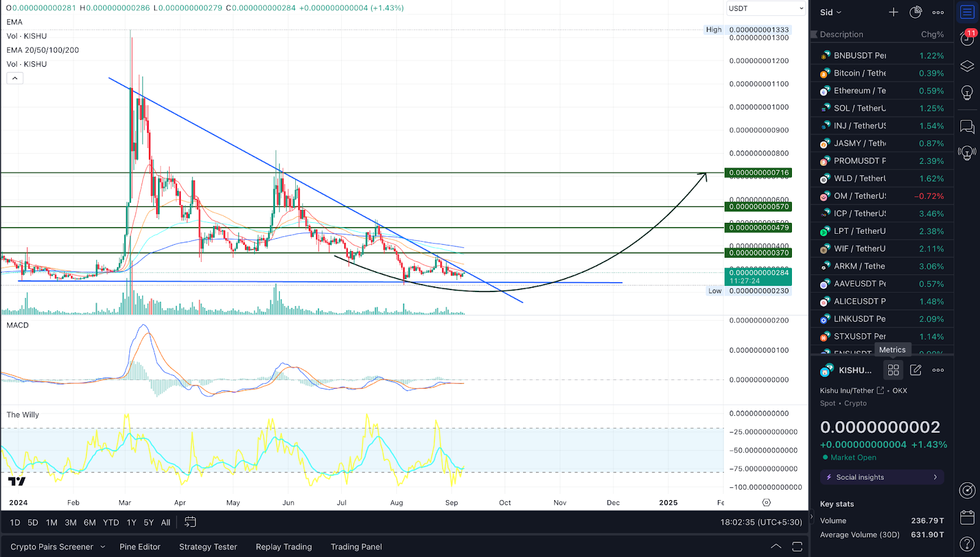Open watchlist advanced view pie icon
This screenshot has width=980, height=557.
916,12
